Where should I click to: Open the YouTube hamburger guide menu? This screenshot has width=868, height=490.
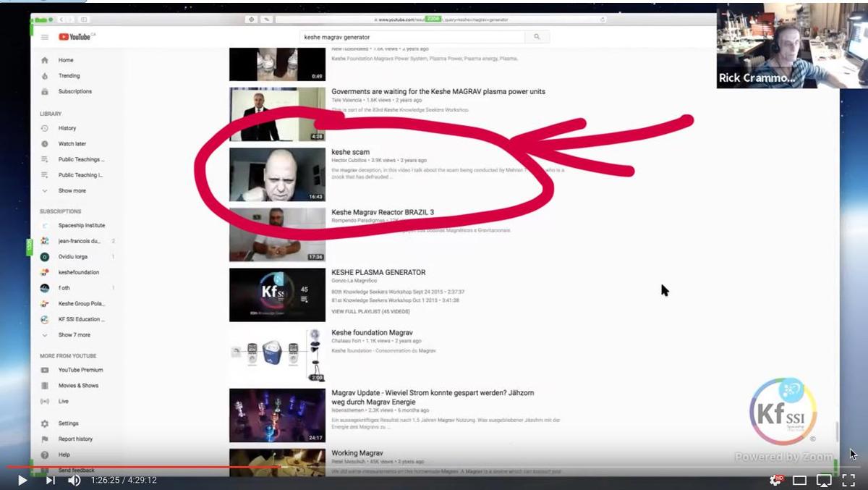coord(45,37)
